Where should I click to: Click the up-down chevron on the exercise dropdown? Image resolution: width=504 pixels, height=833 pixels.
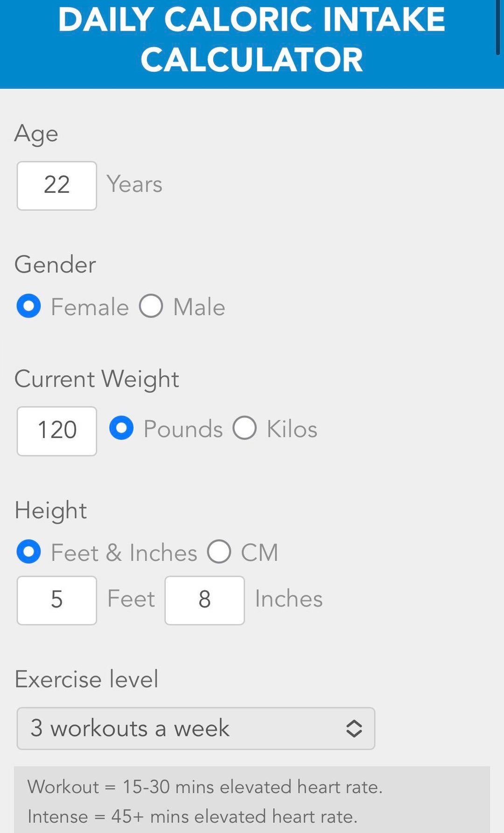click(x=354, y=728)
